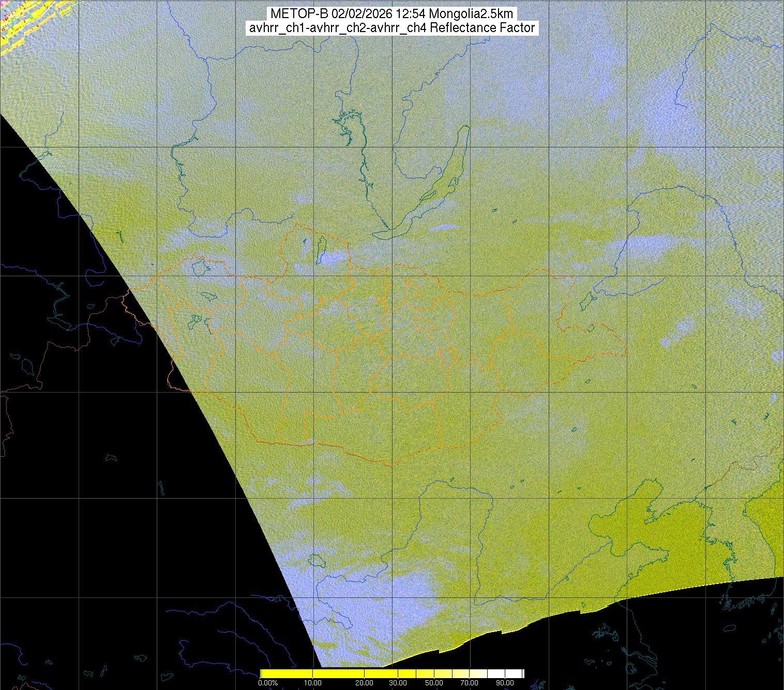Click the 30.00 label on the color scale

pyautogui.click(x=397, y=683)
